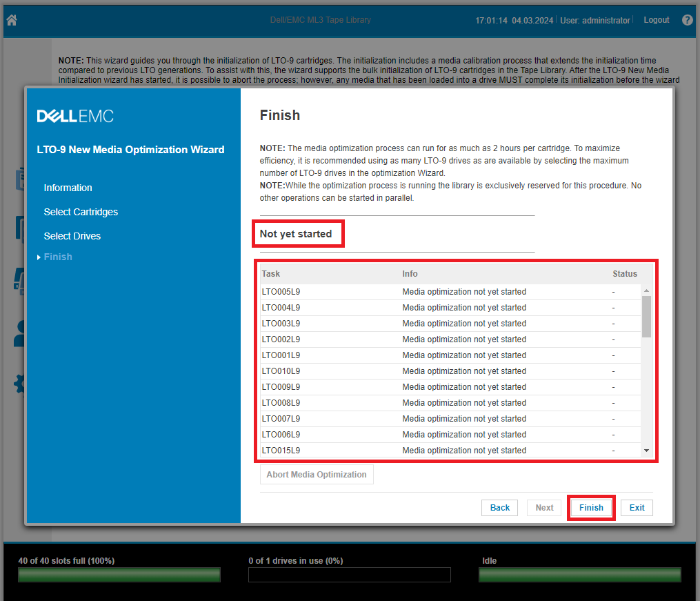Select the LTO005L9 task row
The image size is (700, 601).
click(x=450, y=292)
